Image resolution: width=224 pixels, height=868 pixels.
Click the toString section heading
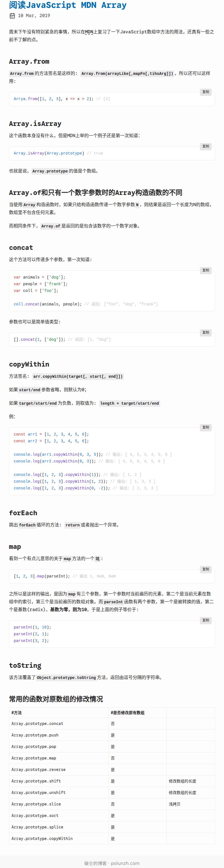(x=25, y=665)
